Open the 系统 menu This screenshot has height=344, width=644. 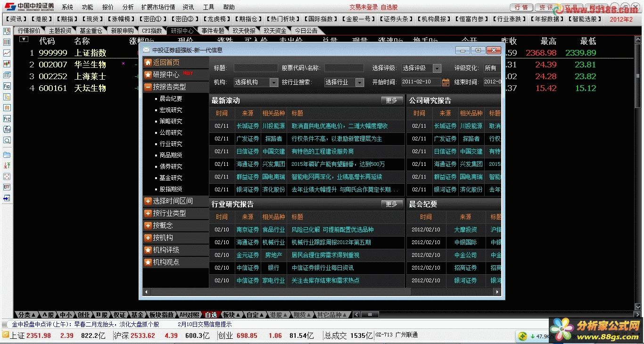tap(67, 7)
